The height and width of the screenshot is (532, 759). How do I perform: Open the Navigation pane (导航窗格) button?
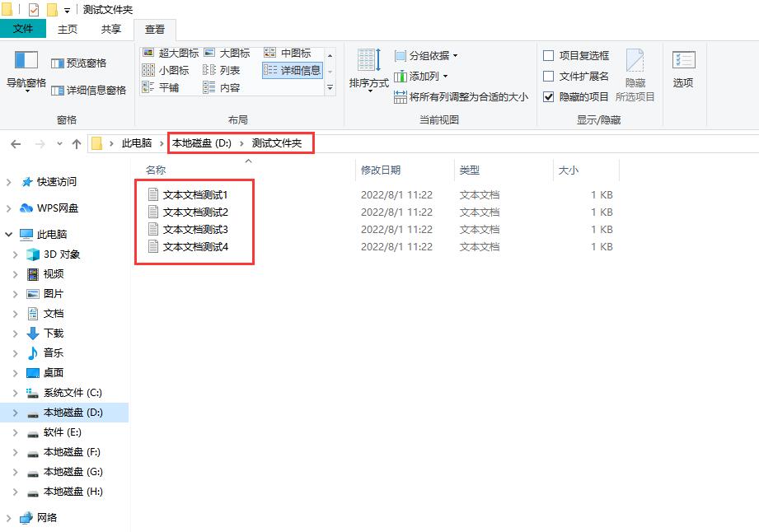(x=26, y=71)
